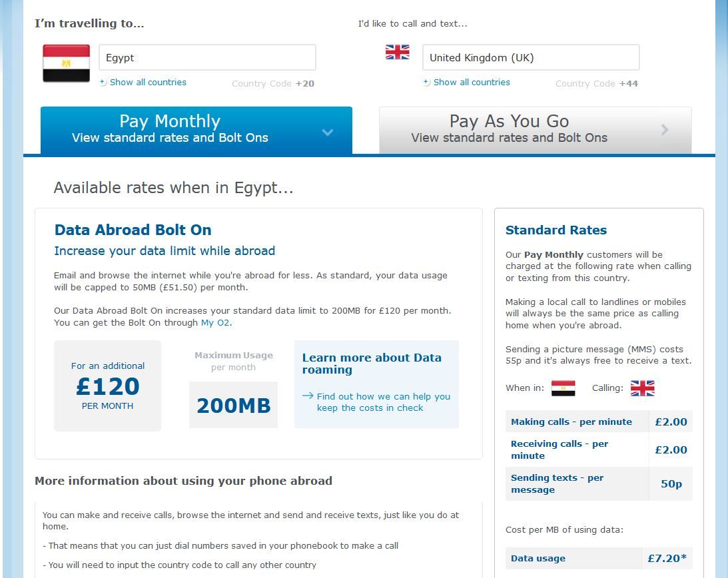Click inside the Egypt country input field
Image resolution: width=728 pixels, height=578 pixels.
[x=206, y=57]
